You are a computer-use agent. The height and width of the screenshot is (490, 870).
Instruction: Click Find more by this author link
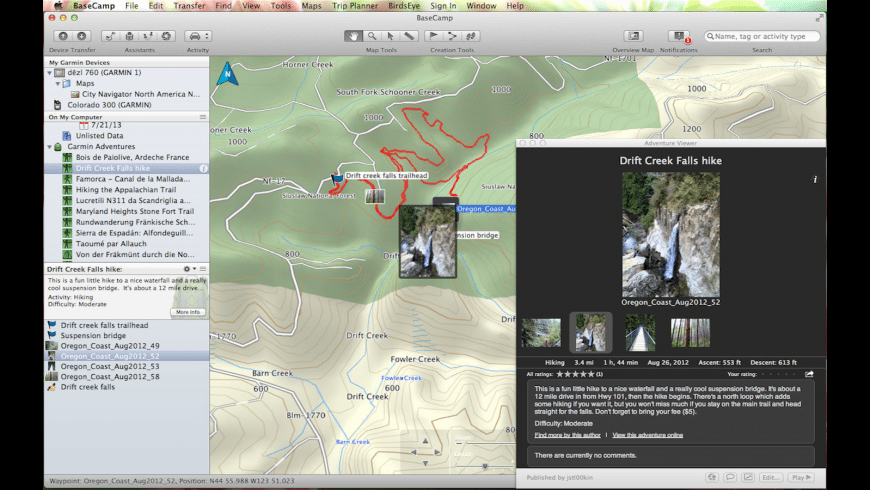coord(567,435)
